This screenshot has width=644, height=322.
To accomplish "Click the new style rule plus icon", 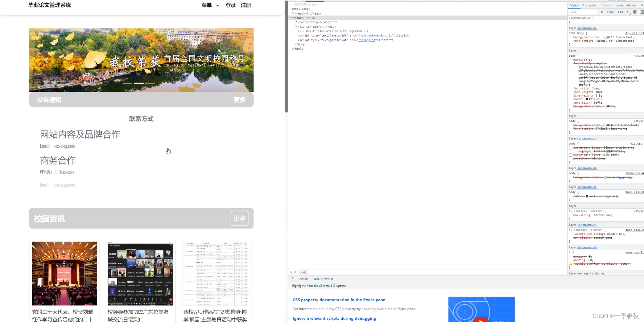I will 628,12.
